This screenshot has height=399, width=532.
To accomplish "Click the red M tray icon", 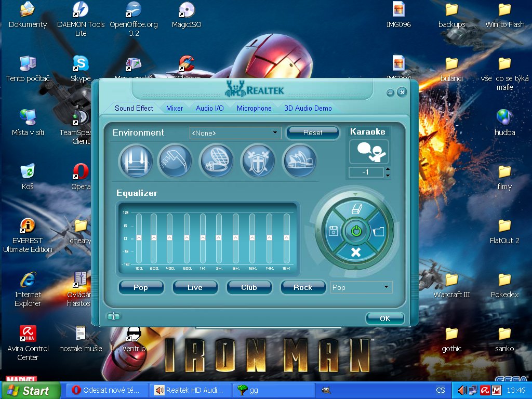I will point(496,390).
